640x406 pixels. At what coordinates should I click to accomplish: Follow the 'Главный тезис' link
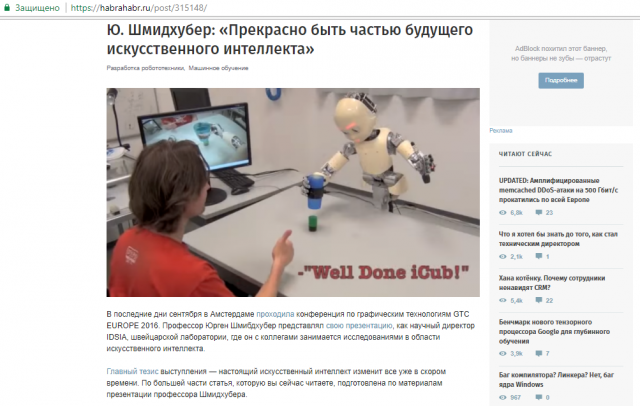(x=132, y=372)
